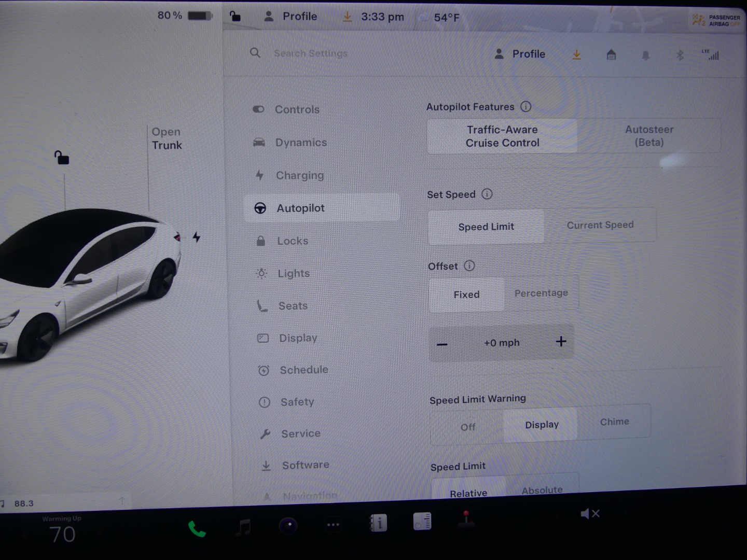Select Chime for Speed Limit Warning
The height and width of the screenshot is (560, 747).
click(614, 422)
